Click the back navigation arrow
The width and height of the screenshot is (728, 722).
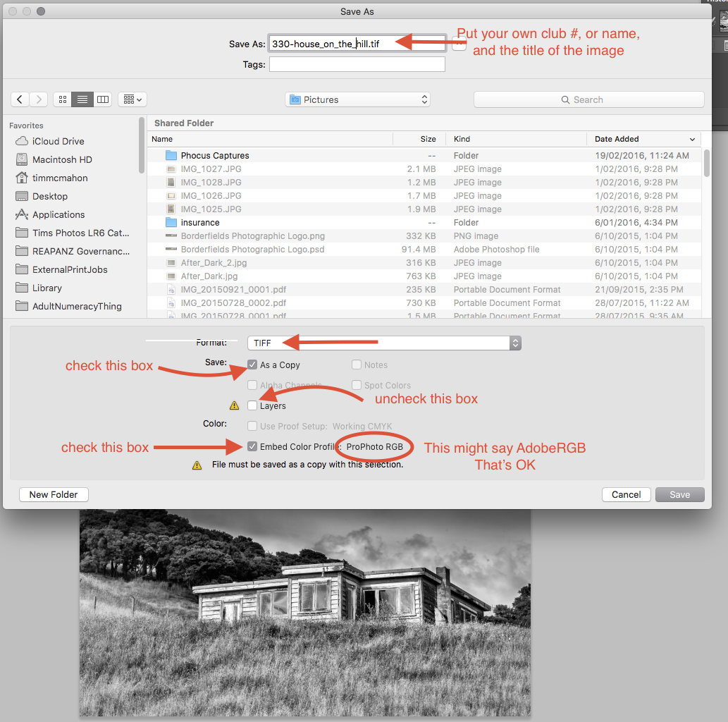[20, 99]
